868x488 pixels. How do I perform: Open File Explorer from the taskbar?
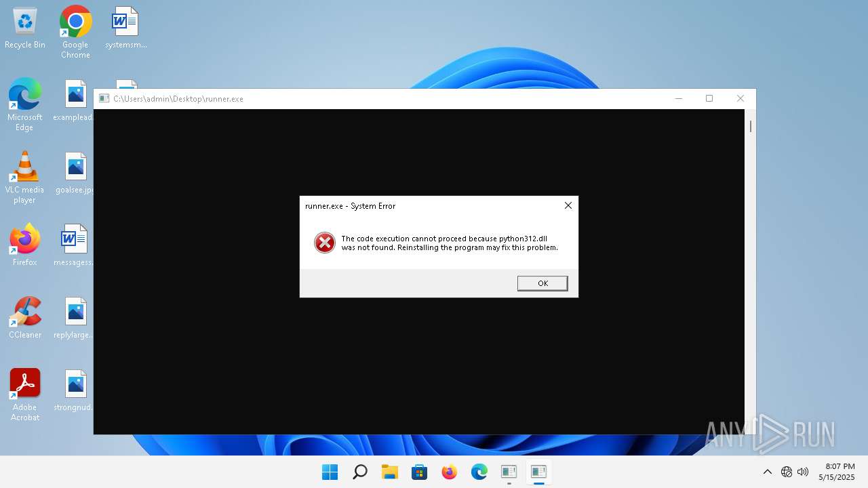390,472
